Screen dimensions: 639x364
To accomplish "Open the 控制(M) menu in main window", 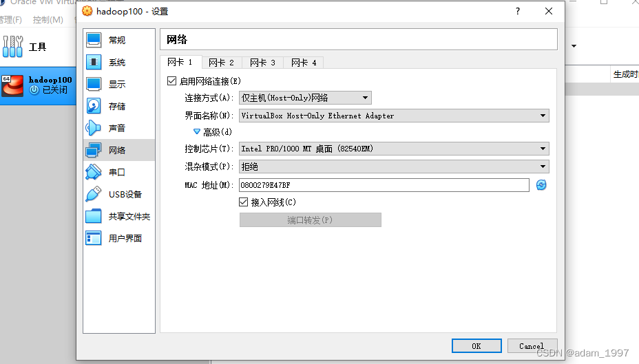I will tap(48, 19).
